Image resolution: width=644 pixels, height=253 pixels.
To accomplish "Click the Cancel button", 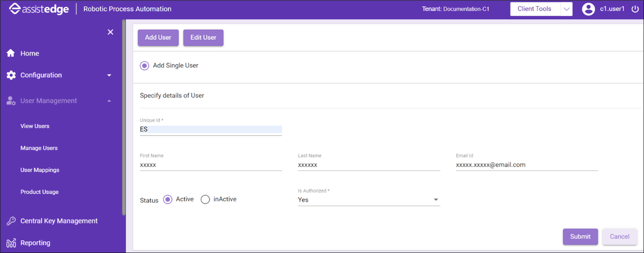I will click(x=620, y=237).
